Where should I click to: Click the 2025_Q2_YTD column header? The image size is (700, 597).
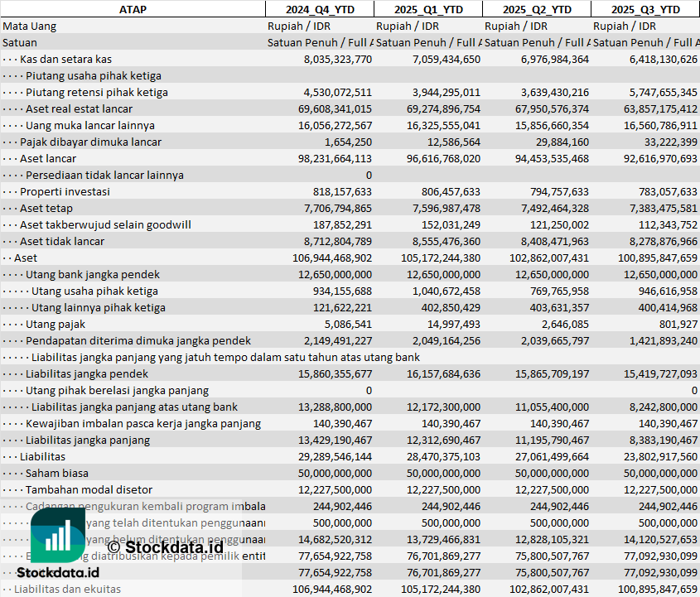pyautogui.click(x=536, y=9)
